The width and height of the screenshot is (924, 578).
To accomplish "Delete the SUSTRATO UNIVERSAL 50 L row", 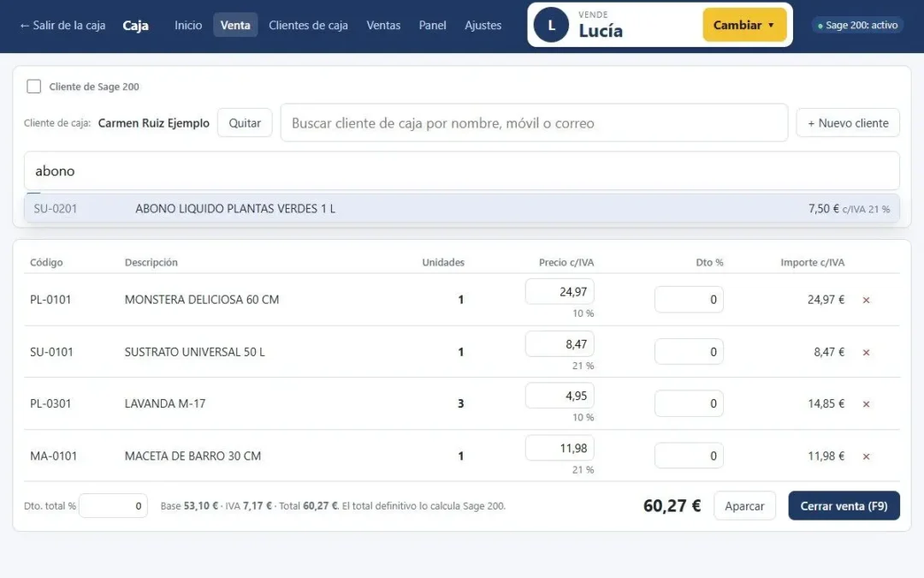I will pos(866,353).
